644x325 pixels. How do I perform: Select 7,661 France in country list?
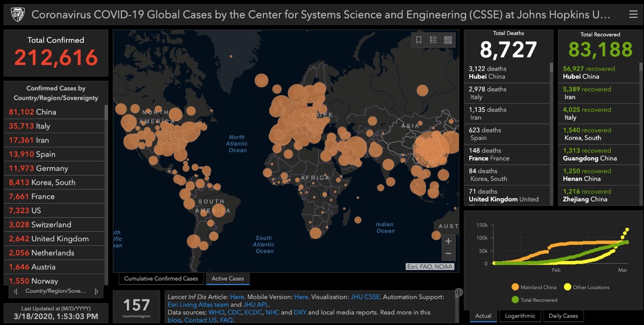pos(55,196)
